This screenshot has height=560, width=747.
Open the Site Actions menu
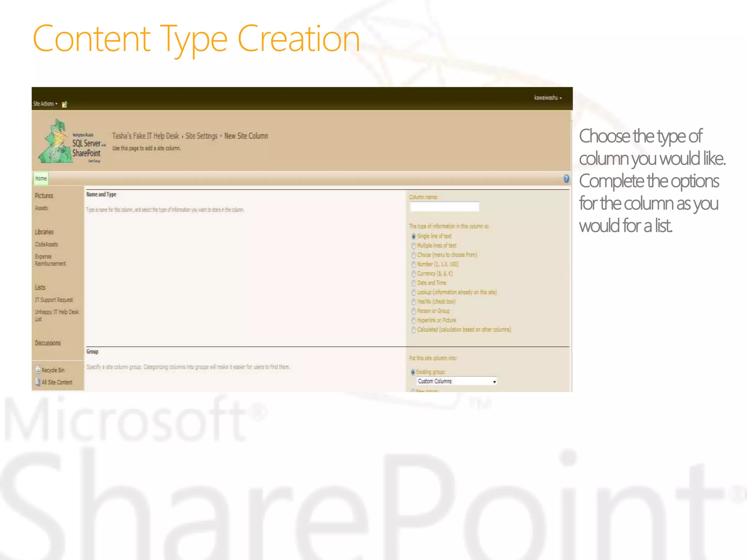[x=45, y=104]
